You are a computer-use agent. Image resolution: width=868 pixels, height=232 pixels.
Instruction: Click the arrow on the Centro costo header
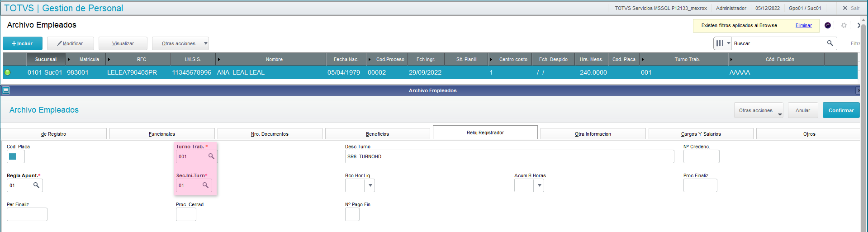coord(492,59)
